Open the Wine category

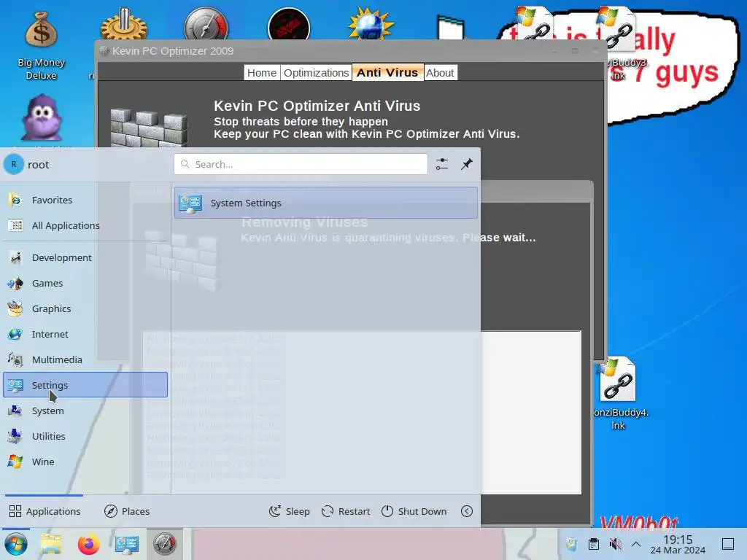coord(85,462)
